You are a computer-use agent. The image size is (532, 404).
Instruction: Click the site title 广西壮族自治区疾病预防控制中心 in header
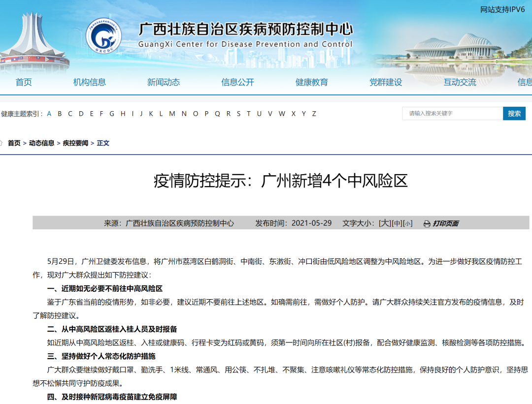point(246,29)
